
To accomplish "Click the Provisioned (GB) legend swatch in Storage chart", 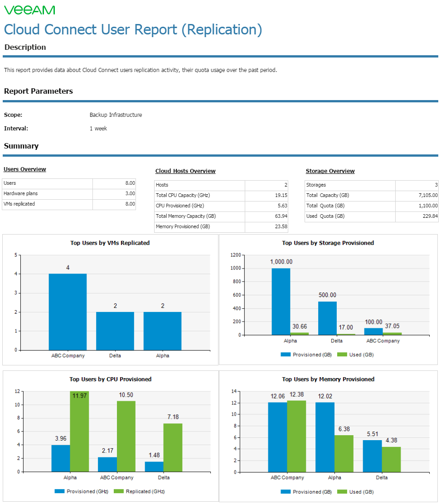I will click(286, 355).
